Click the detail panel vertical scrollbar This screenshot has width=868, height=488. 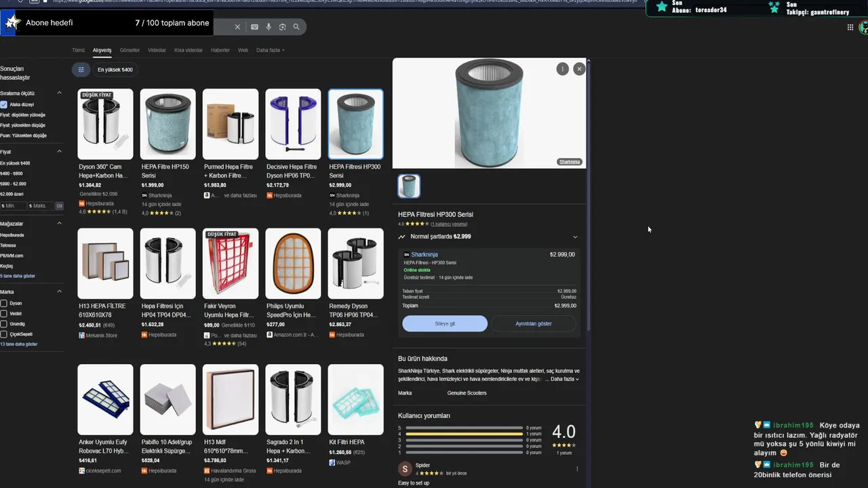(588, 197)
